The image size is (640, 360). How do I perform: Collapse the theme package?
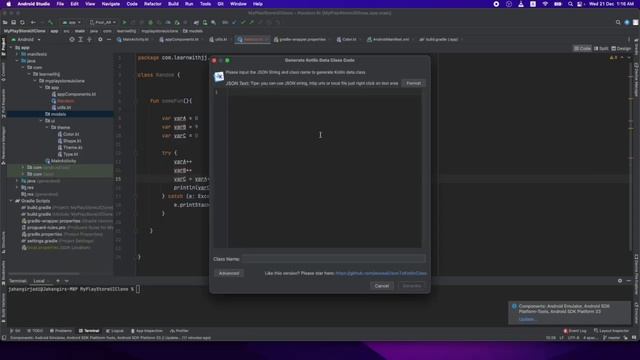coord(47,127)
